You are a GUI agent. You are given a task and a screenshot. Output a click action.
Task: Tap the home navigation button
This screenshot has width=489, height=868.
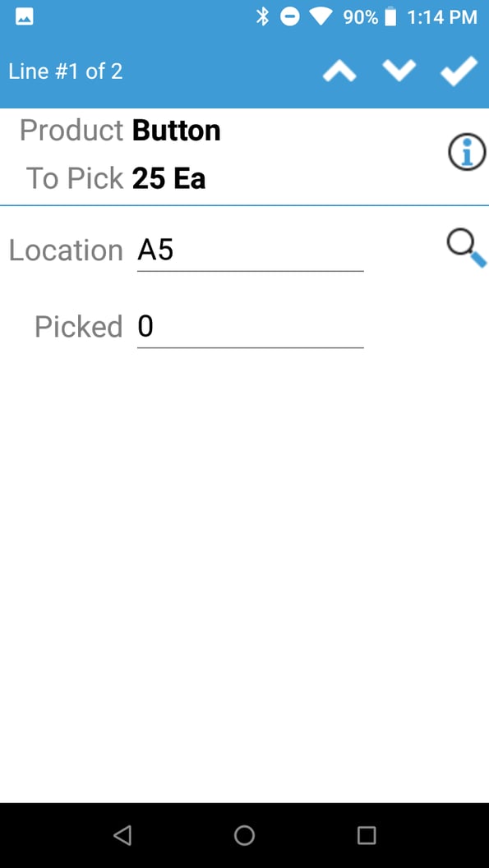[x=244, y=835]
